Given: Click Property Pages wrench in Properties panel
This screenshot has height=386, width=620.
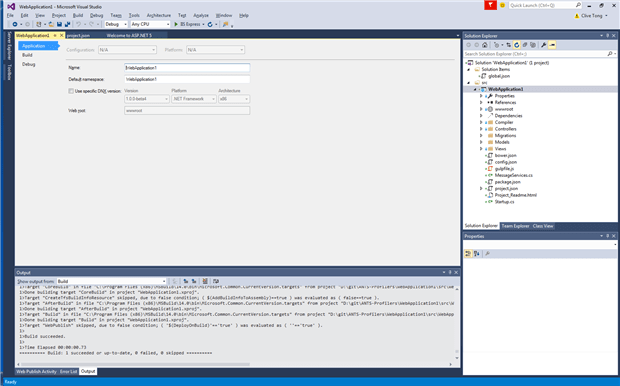Looking at the screenshot, I should pos(487,254).
